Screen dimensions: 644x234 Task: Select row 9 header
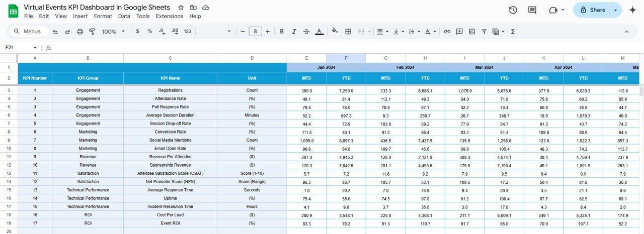(x=9, y=140)
